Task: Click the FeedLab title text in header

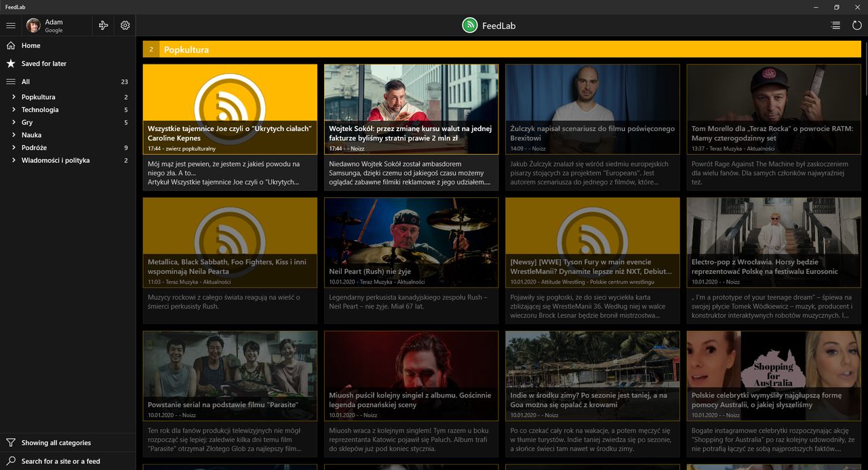Action: pyautogui.click(x=500, y=26)
